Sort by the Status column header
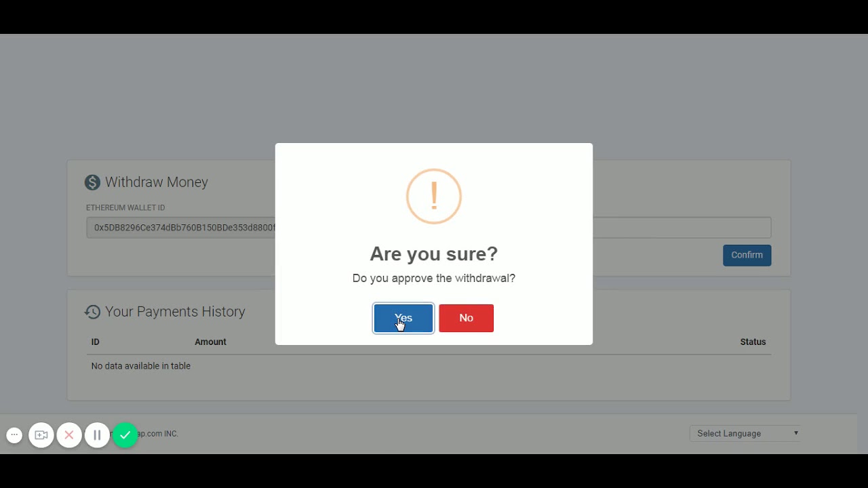This screenshot has height=488, width=868. pos(753,342)
